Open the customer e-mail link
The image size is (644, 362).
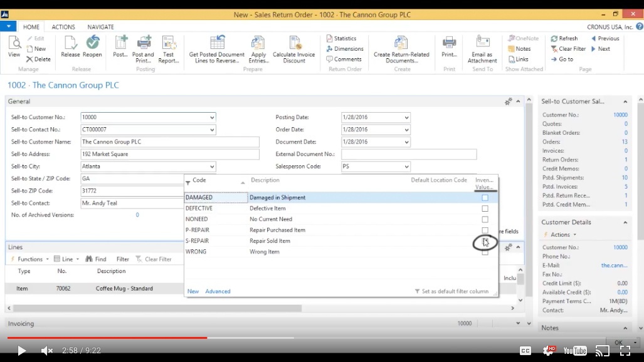pos(614,266)
